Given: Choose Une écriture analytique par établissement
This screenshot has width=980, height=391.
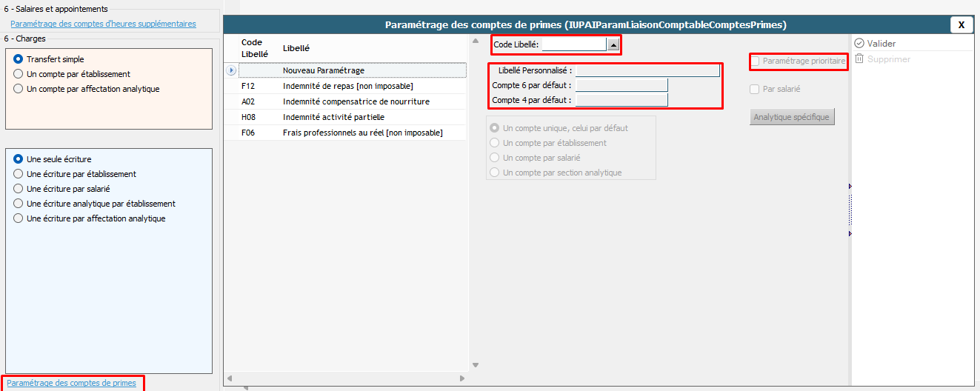Looking at the screenshot, I should tap(19, 204).
